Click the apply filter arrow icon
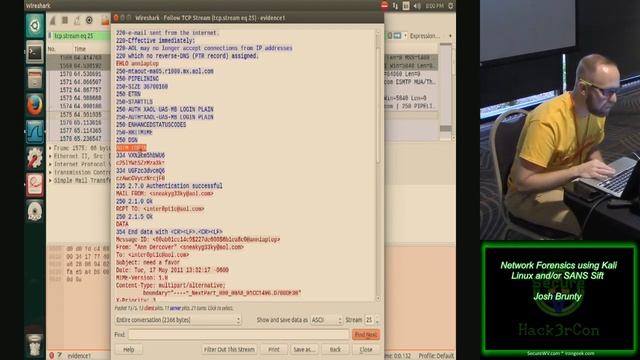This screenshot has height=360, width=640. point(397,36)
